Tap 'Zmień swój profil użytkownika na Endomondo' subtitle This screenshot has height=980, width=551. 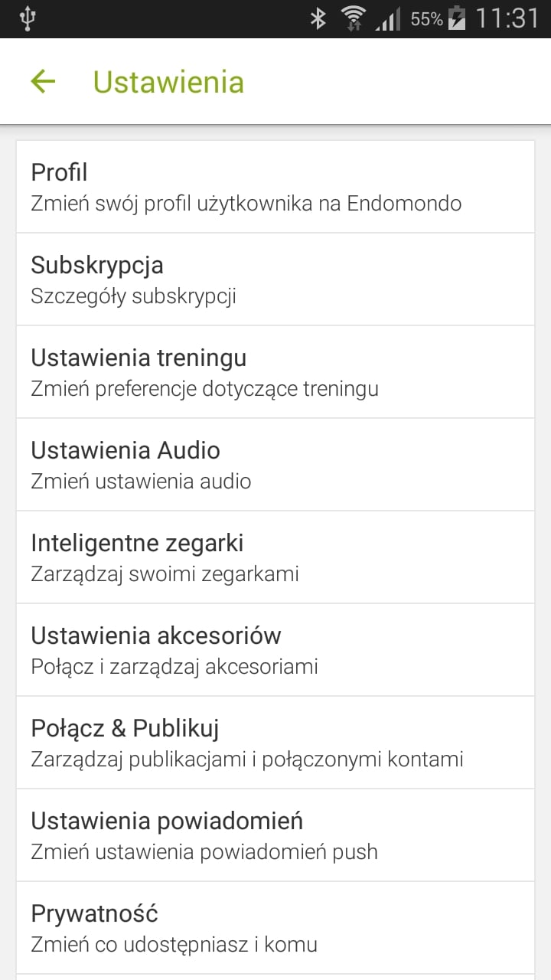coord(246,204)
